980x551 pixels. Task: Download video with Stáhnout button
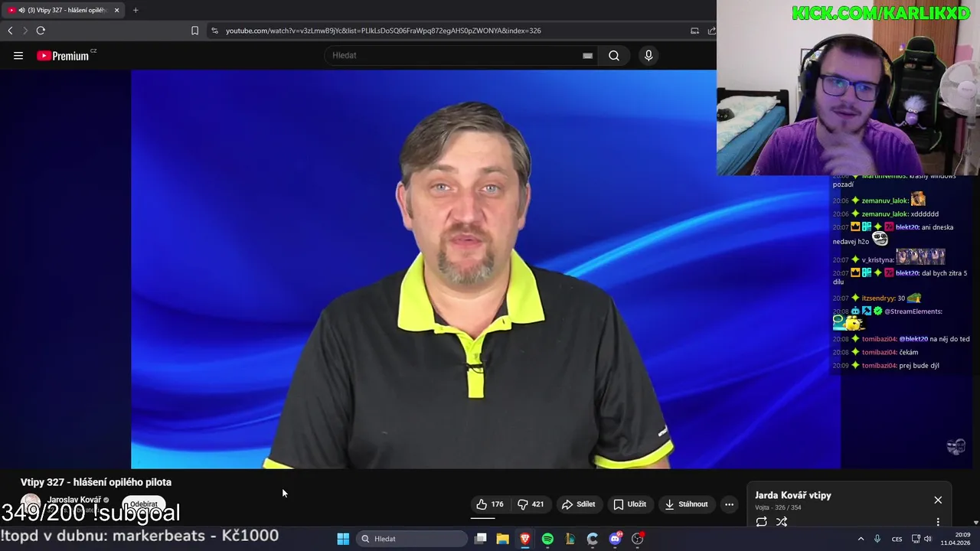point(686,504)
